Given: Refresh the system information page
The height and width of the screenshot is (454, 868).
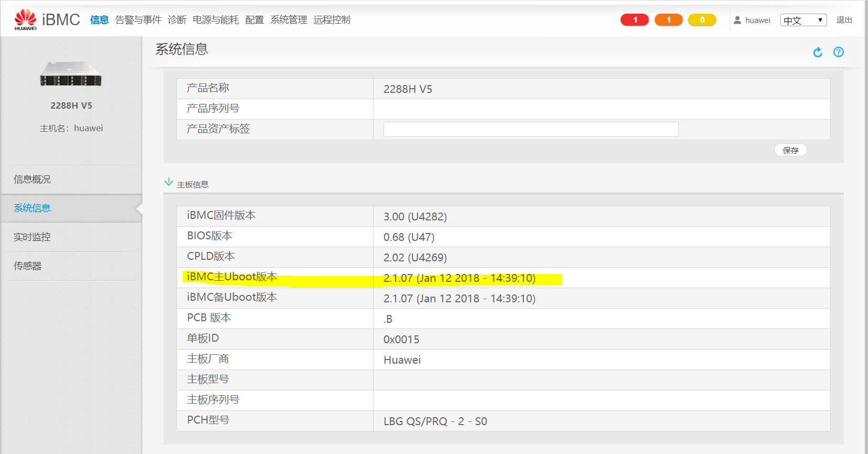Looking at the screenshot, I should (x=818, y=52).
